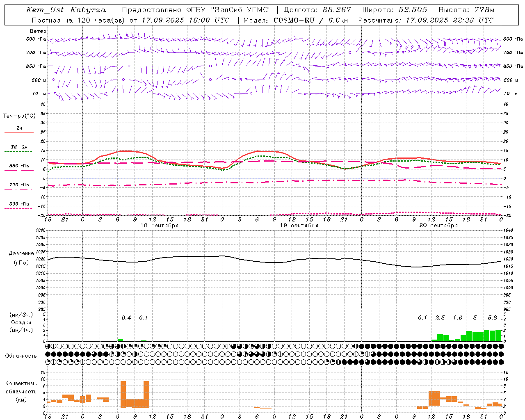The height and width of the screenshot is (420, 525).
Task: Click the 'Долгота: 88.267' header value
Action: pos(317,10)
